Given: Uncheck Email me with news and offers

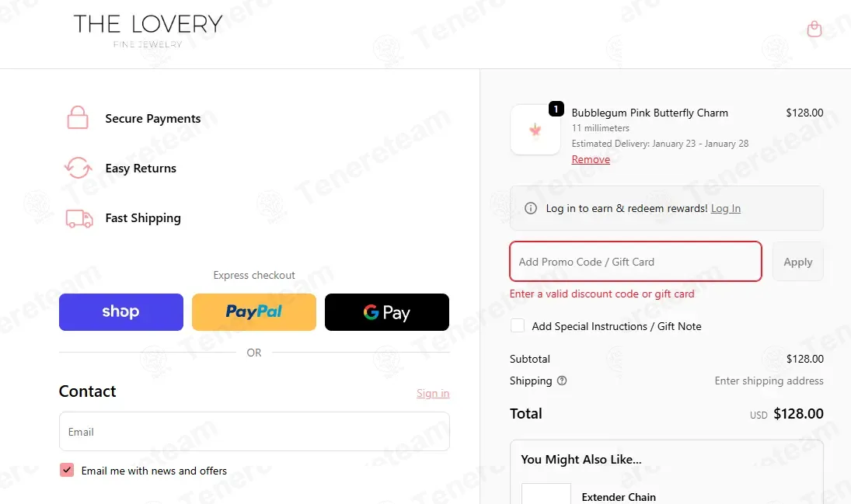Looking at the screenshot, I should pos(67,470).
